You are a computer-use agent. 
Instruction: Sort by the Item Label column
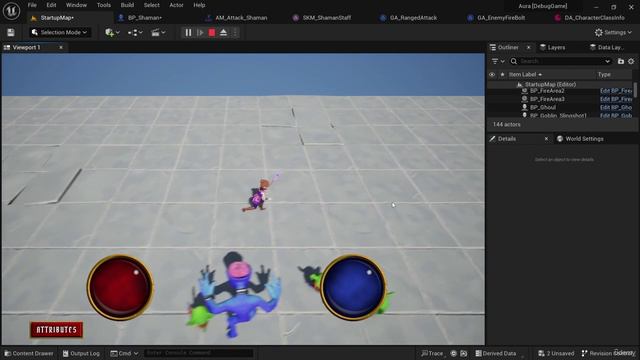[525, 75]
